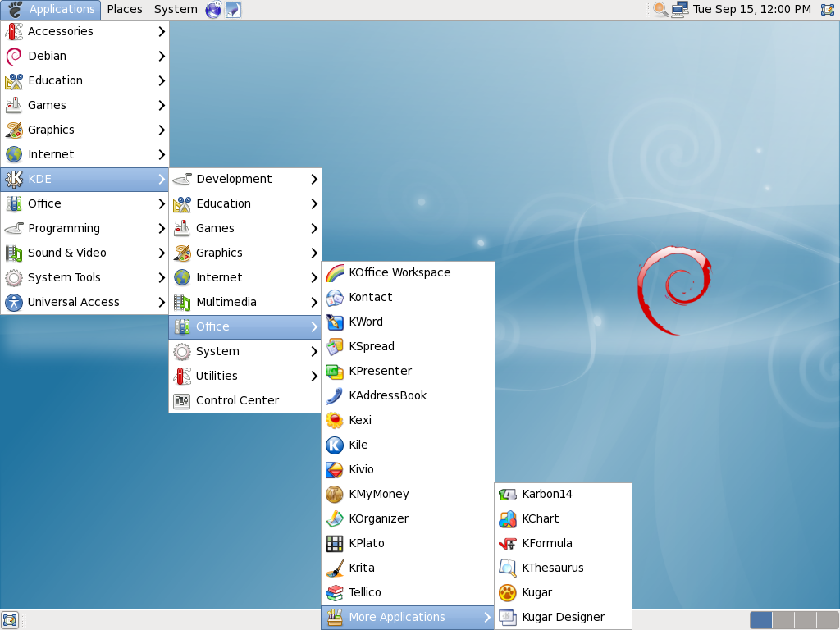Click the Krita paintbrush icon
Viewport: 840px width, 630px height.
pos(335,568)
